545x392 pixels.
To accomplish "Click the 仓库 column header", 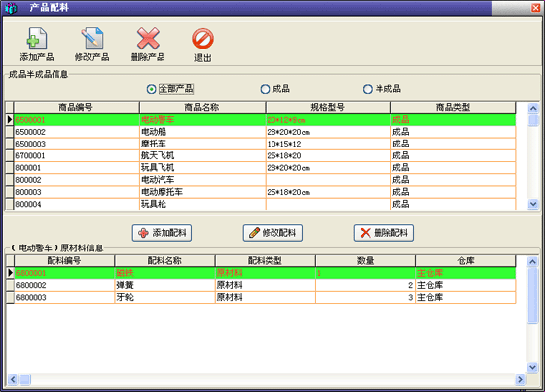I will click(466, 260).
